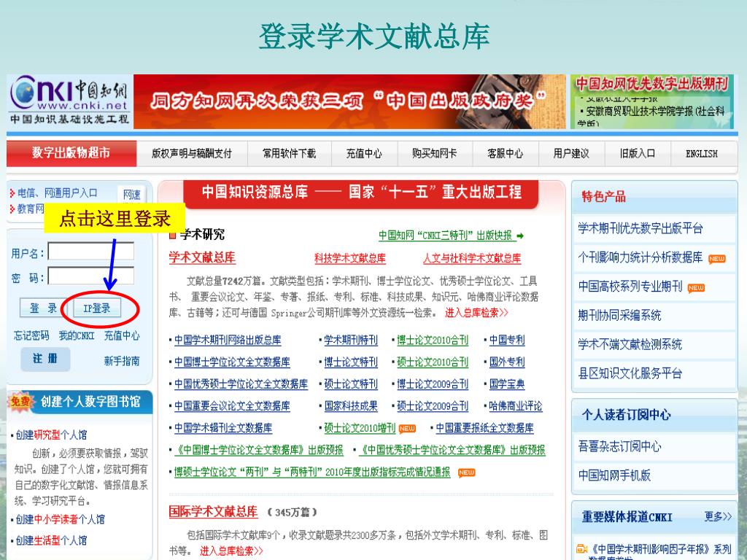Open 期刊协同采编系统 link

coord(619,315)
